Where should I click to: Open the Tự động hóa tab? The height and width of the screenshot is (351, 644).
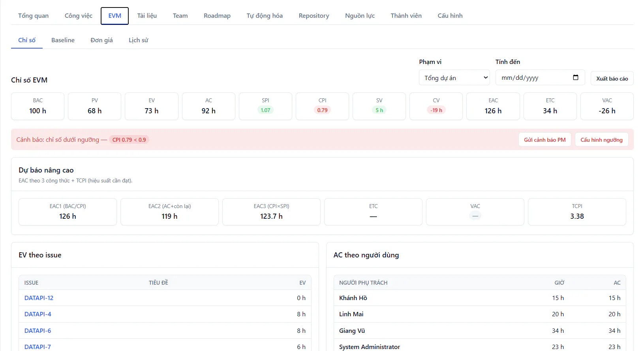pos(265,16)
